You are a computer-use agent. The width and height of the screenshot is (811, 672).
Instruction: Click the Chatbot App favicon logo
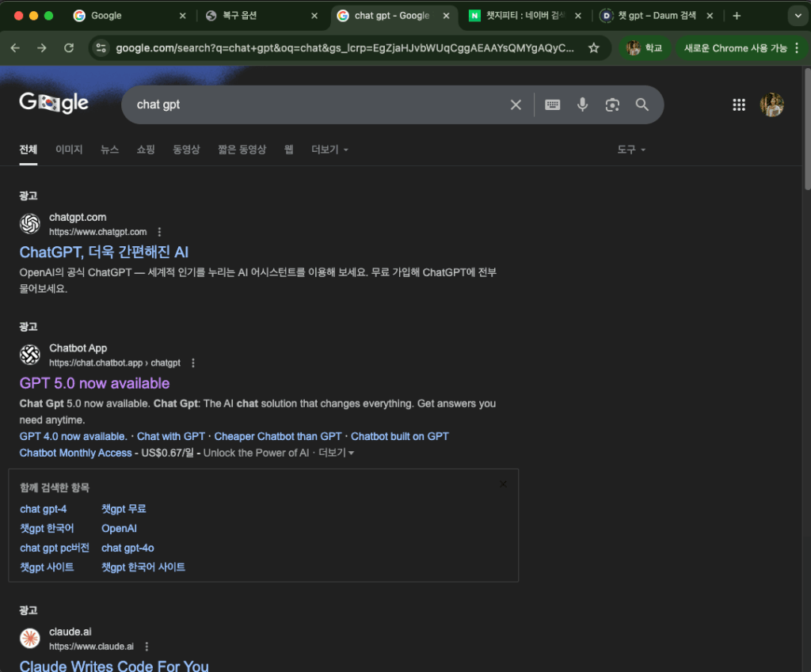pyautogui.click(x=30, y=355)
